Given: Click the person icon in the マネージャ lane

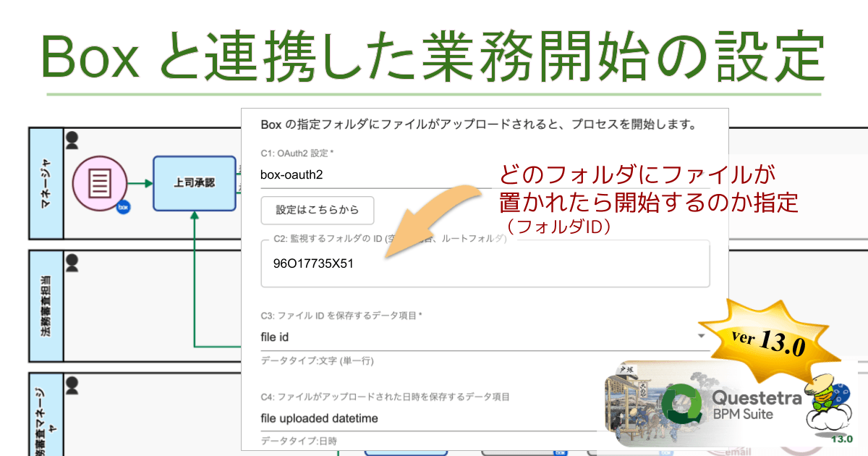Looking at the screenshot, I should (x=72, y=140).
